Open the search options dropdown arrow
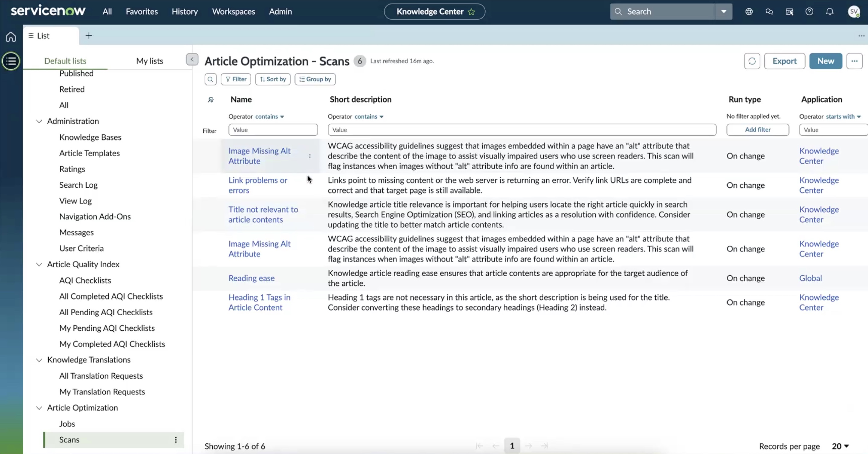The width and height of the screenshot is (868, 454). (x=723, y=11)
